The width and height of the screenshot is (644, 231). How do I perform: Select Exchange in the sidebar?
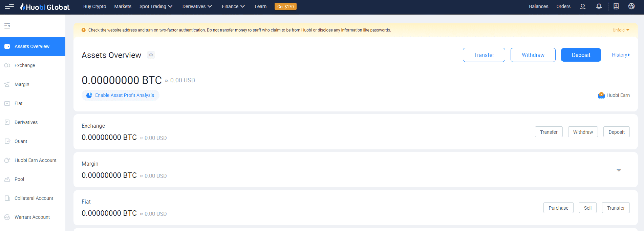click(25, 65)
